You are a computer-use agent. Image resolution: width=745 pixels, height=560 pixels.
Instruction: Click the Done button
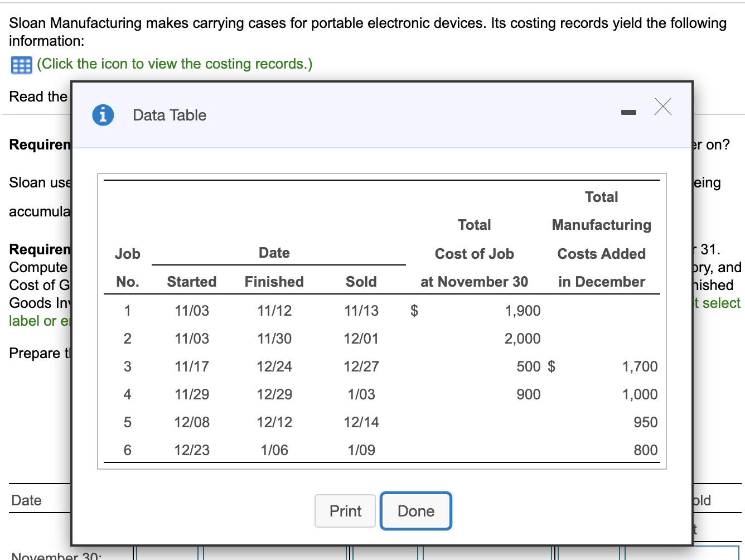pos(416,511)
